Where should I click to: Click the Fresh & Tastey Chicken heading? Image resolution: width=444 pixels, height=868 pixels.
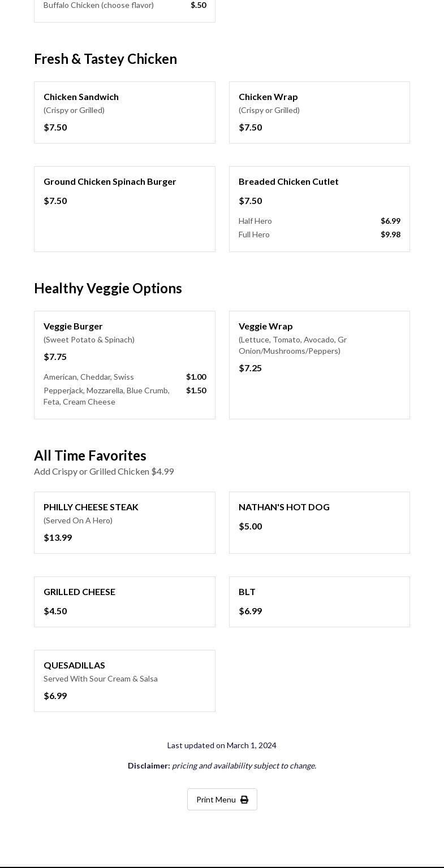click(105, 59)
